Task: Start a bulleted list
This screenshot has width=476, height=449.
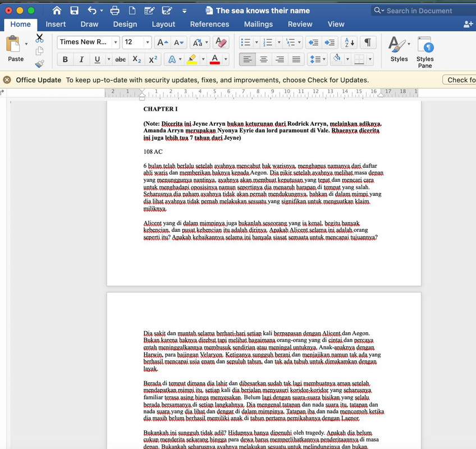Action: pyautogui.click(x=246, y=43)
